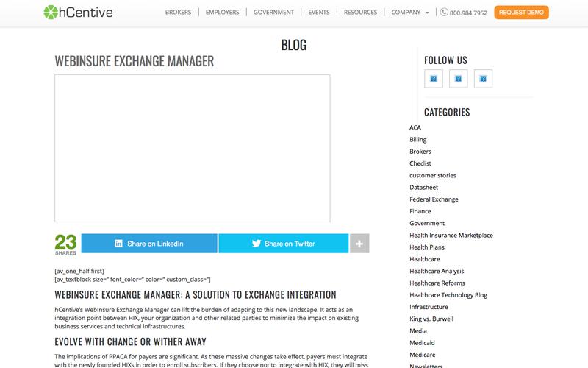The height and width of the screenshot is (368, 588).
Task: Click the plus more-sharing-options button
Action: click(x=359, y=244)
